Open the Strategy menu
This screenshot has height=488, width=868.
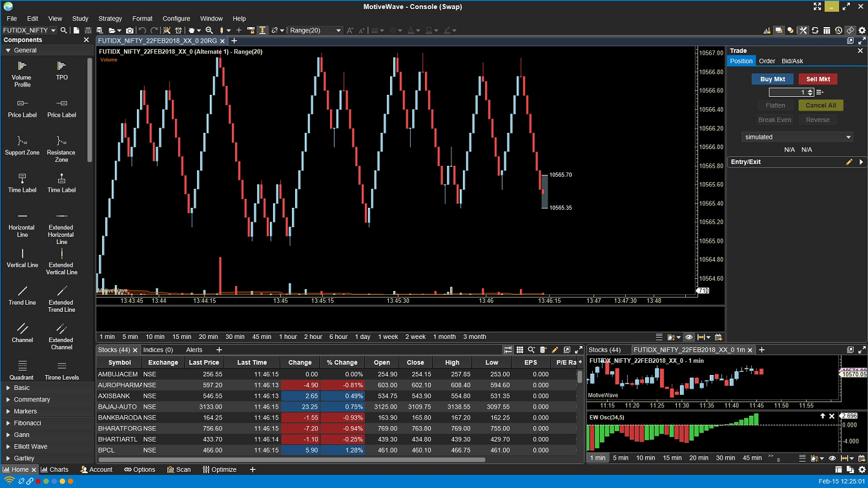pyautogui.click(x=110, y=19)
